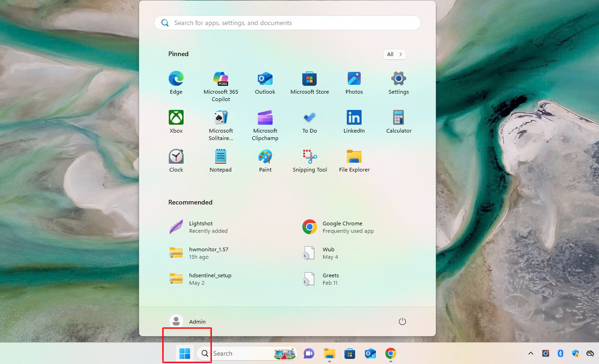Open File Explorer from the taskbar
Viewport: 599px width, 364px height.
(329, 353)
